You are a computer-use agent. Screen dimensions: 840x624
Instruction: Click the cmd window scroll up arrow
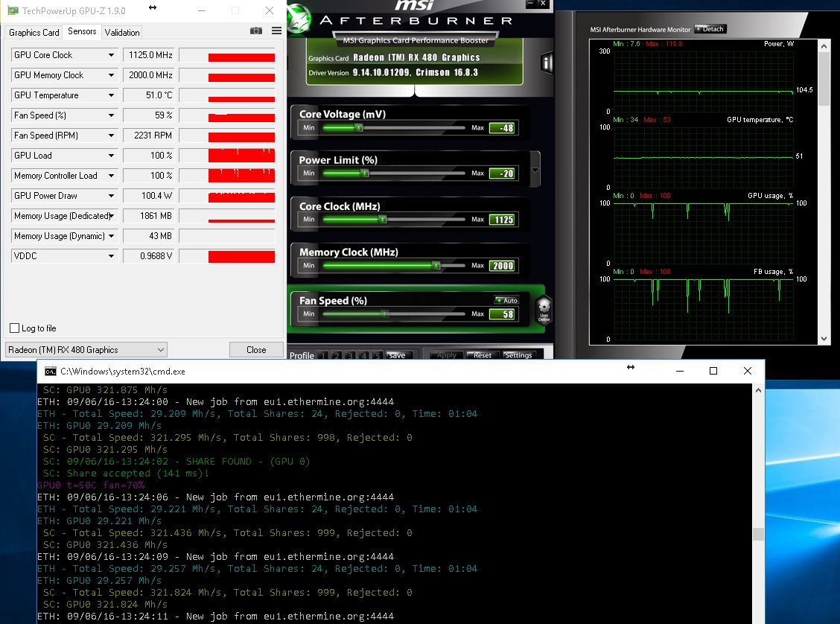[758, 390]
